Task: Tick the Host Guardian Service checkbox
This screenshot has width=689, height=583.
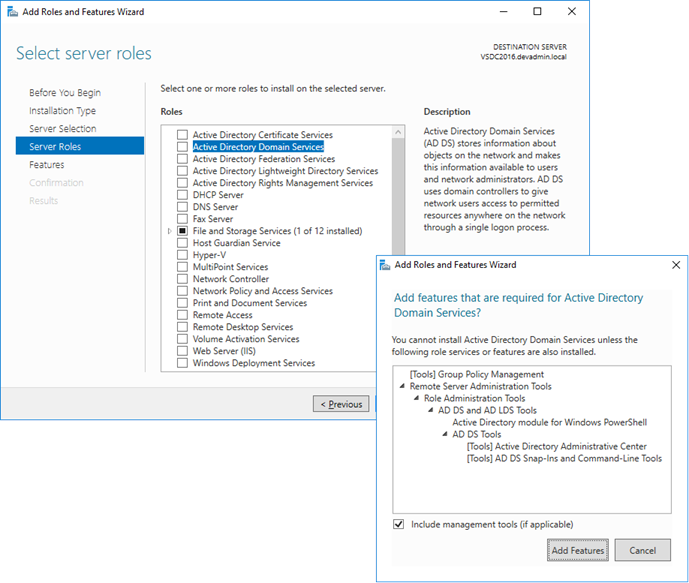Action: click(182, 243)
